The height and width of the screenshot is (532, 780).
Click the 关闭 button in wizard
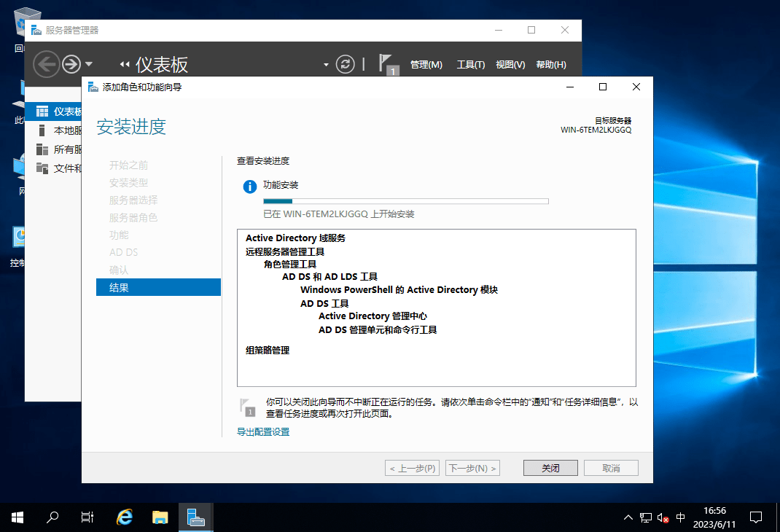(x=550, y=469)
